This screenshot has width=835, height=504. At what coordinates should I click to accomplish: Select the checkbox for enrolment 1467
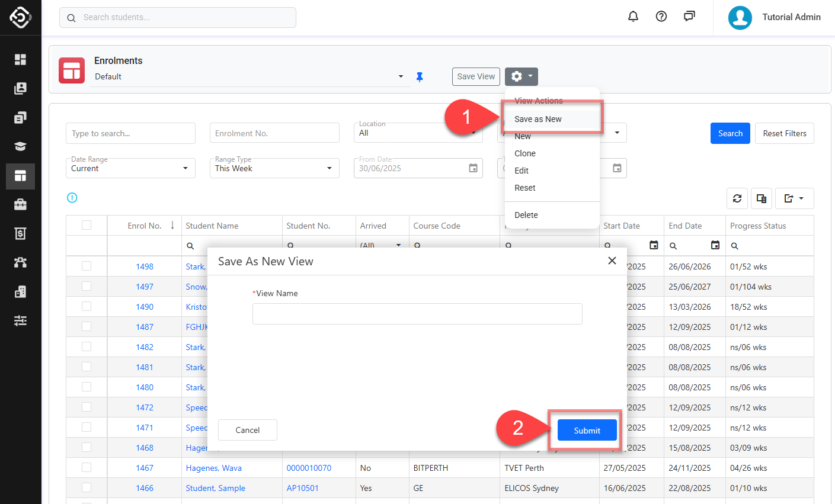coord(87,468)
